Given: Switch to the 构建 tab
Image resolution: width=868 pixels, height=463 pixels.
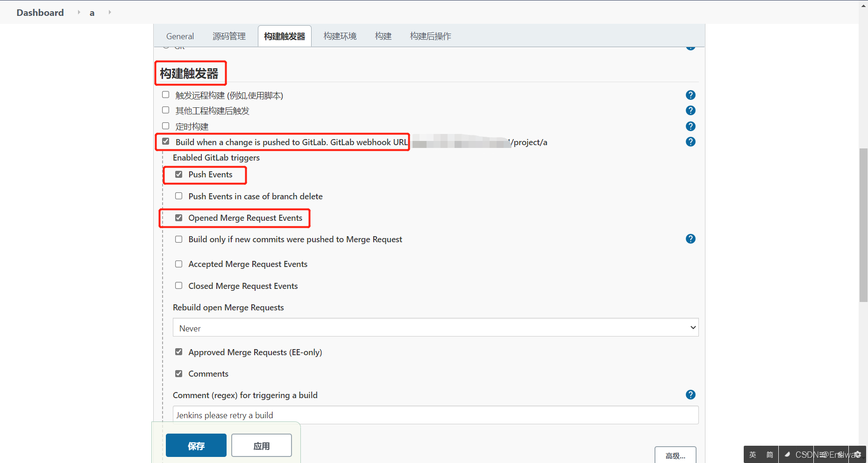Looking at the screenshot, I should 383,36.
